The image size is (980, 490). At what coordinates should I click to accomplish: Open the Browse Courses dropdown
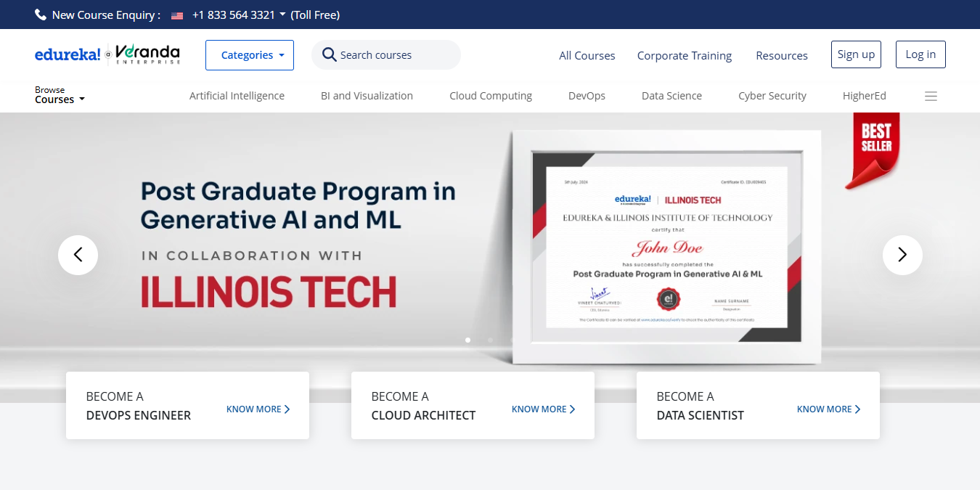click(x=60, y=95)
